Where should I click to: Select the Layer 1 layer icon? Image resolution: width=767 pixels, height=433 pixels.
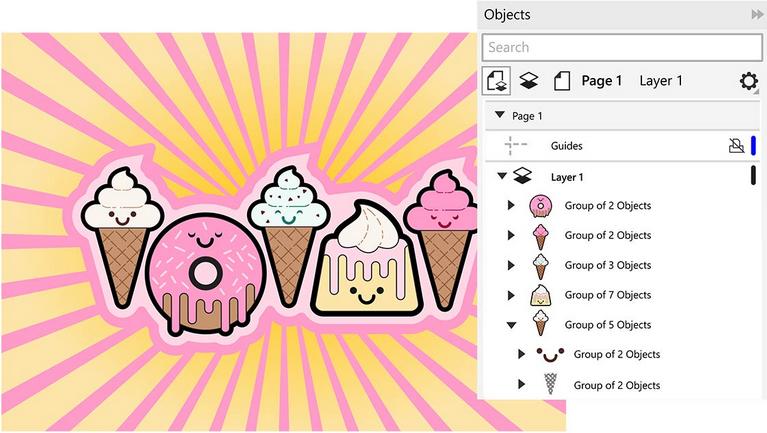522,176
